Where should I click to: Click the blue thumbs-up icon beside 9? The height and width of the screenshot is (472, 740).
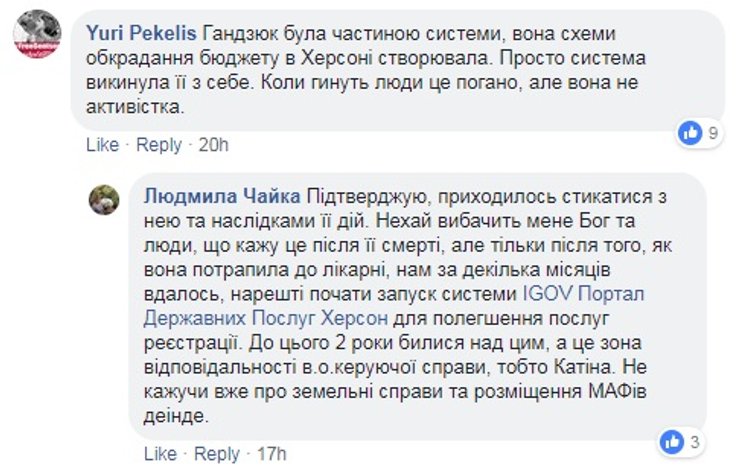689,131
